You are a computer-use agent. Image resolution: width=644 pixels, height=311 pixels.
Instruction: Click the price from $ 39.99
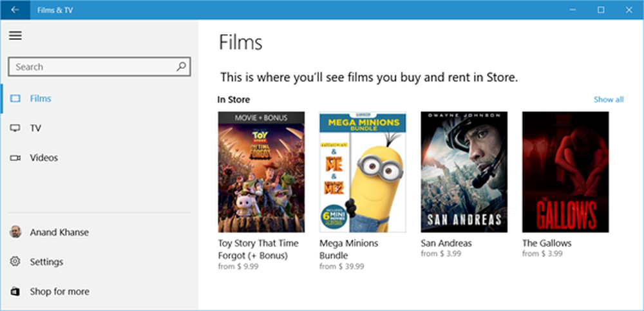tap(342, 266)
